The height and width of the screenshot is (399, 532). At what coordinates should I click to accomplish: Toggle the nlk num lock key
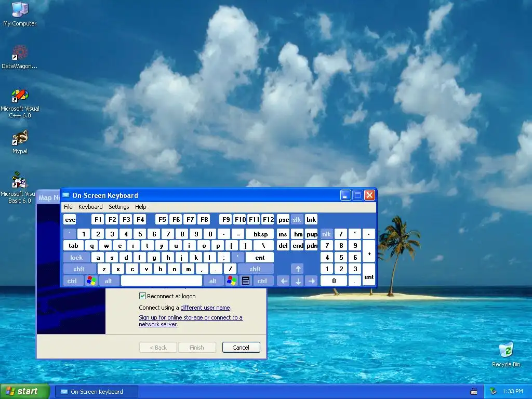point(326,234)
